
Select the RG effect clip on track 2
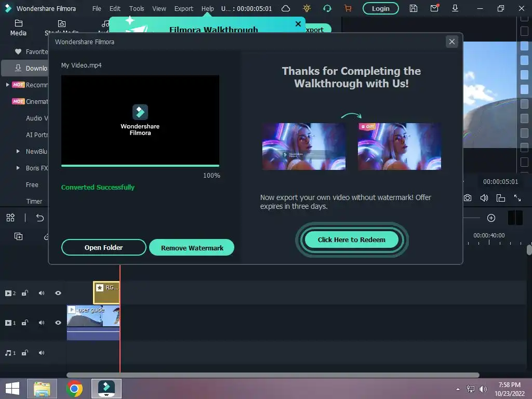pos(106,292)
